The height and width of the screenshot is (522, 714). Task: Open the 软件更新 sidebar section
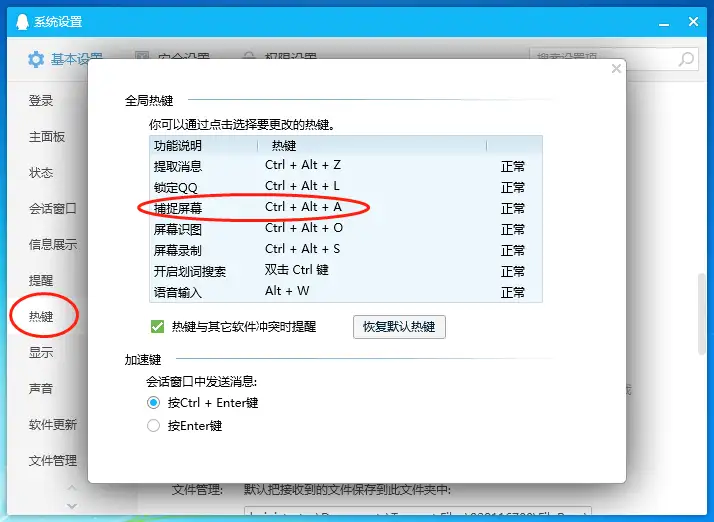point(53,425)
